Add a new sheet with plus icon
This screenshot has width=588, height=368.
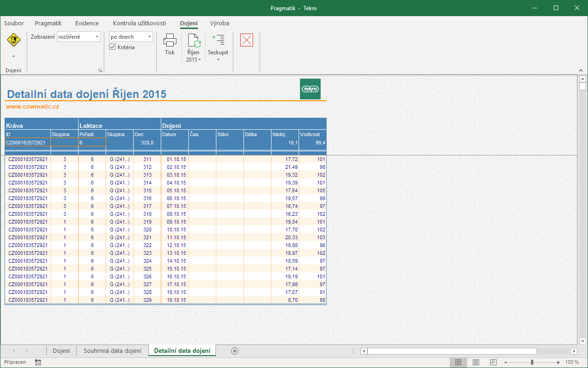tap(235, 351)
